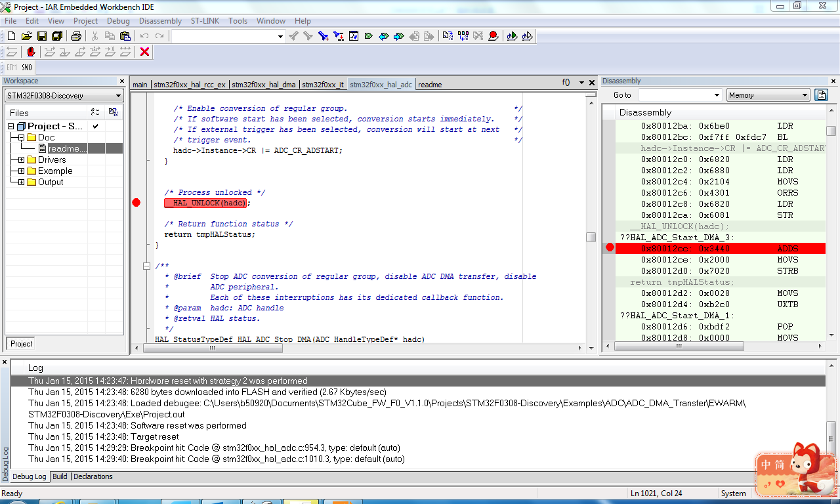Switch to the stm32f0xx_hal_dma tab
Viewport: 840px width, 504px height.
click(x=264, y=85)
